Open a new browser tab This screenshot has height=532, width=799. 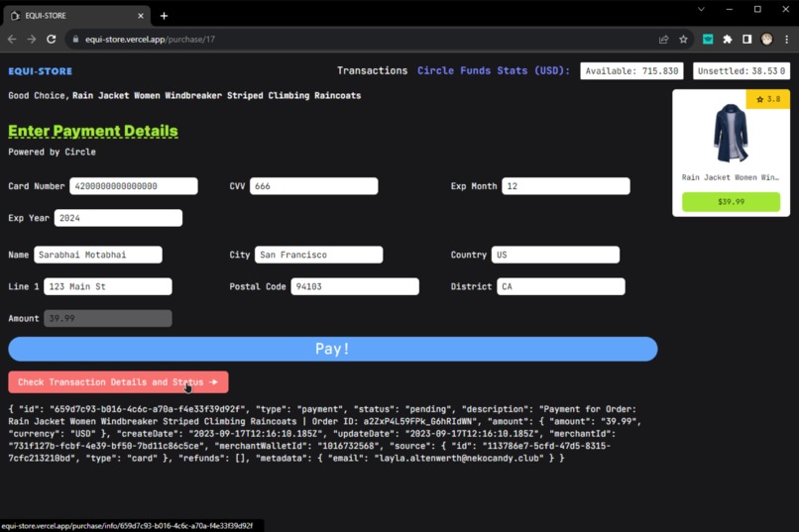coord(164,16)
